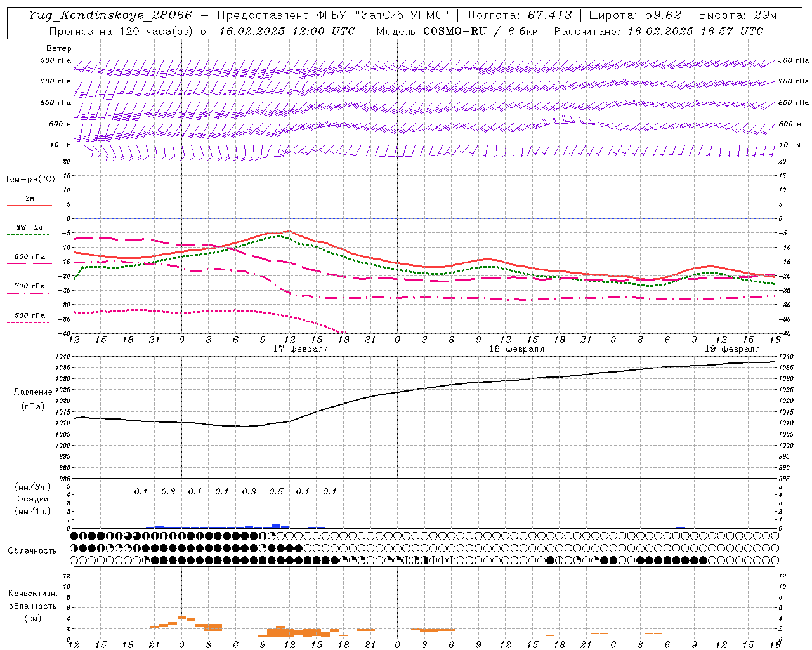Click the 850 гПа temperature legend entry
812x650 pixels.
click(29, 258)
